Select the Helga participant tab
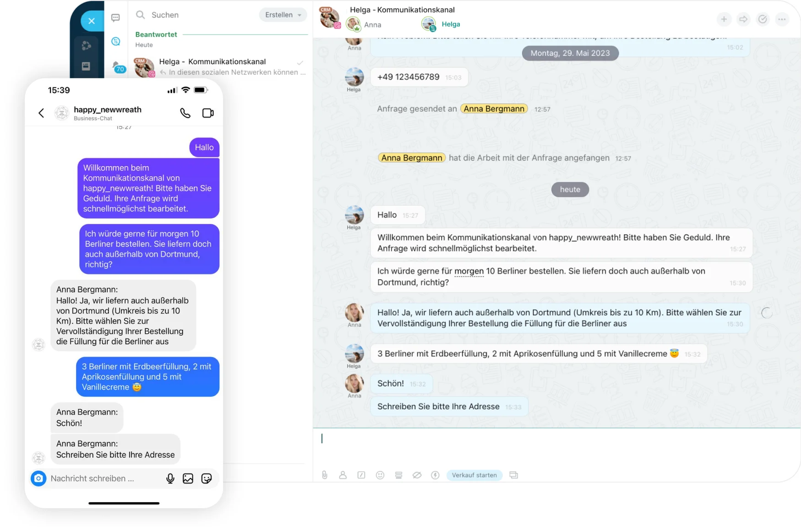Viewport: 801px width, 532px height. (441, 24)
